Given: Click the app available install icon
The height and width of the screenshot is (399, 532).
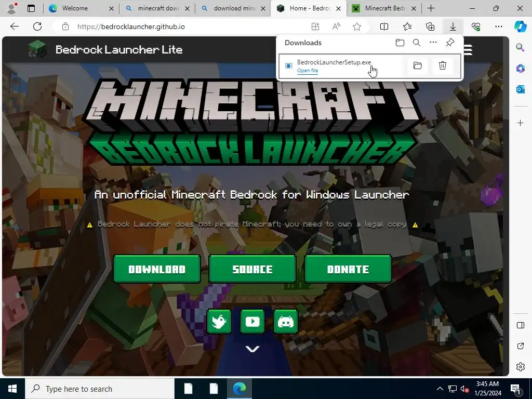Looking at the screenshot, I should (x=315, y=26).
